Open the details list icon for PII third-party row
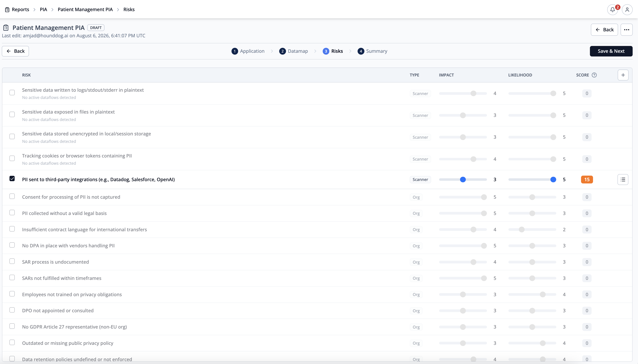 [x=623, y=180]
